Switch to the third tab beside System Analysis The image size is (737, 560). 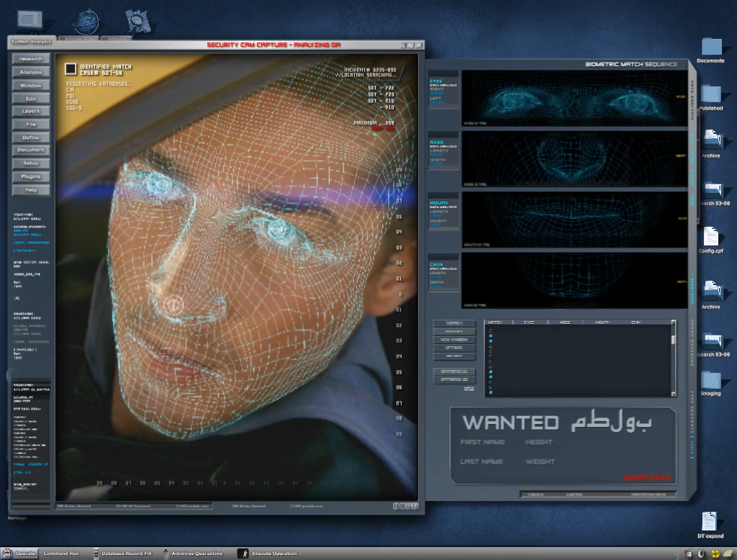click(116, 39)
